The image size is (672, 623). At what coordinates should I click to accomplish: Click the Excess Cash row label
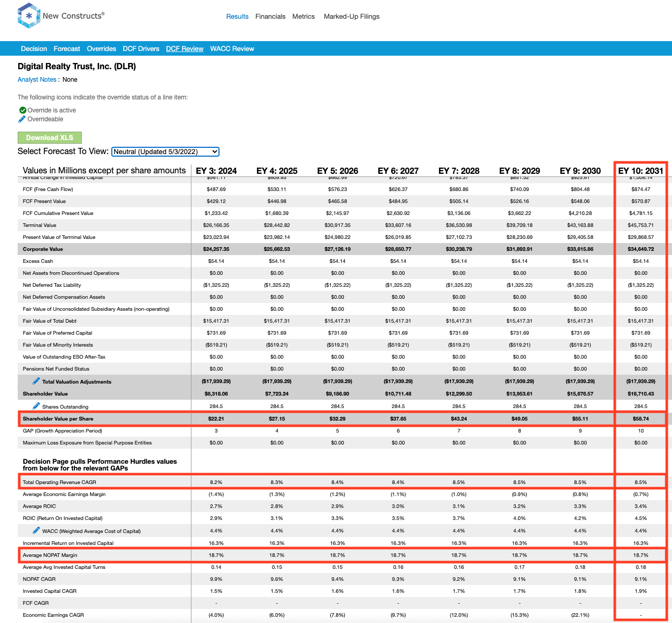[38, 261]
